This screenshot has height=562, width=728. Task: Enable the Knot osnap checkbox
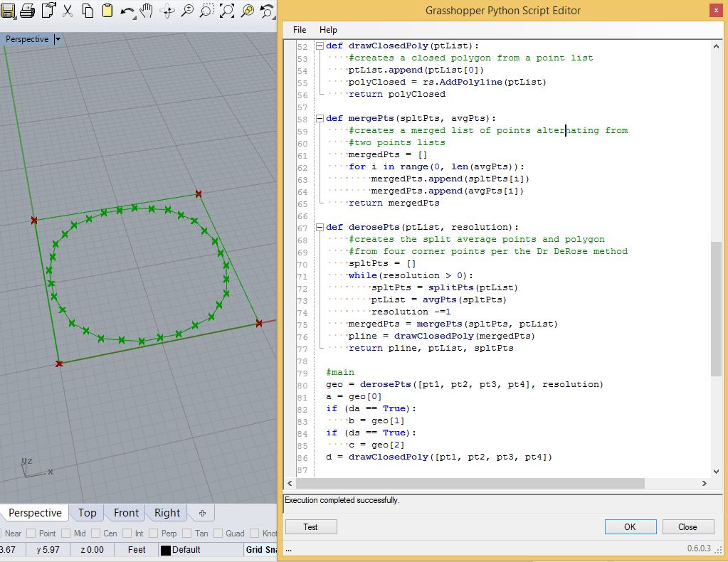point(255,534)
